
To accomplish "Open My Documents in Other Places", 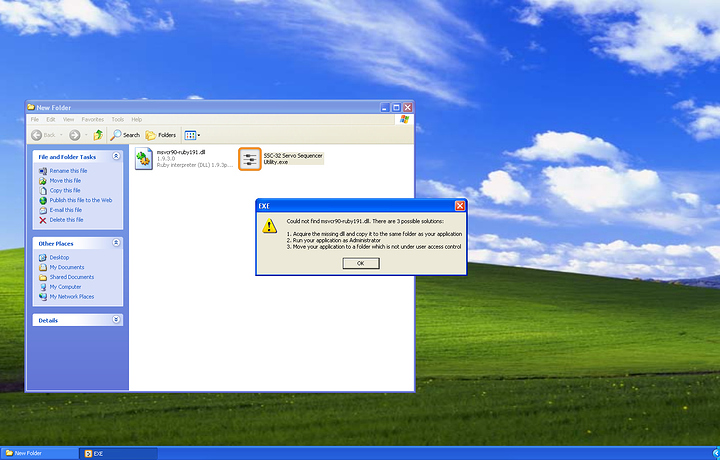I will coord(67,267).
